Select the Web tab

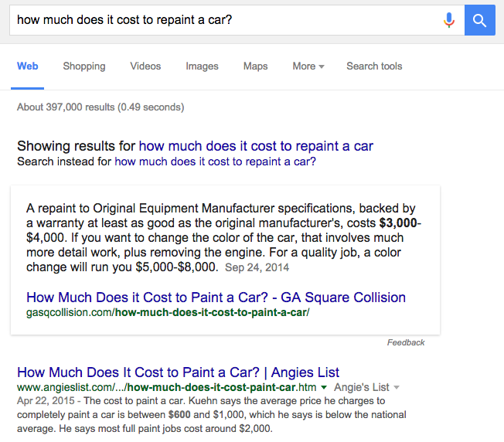27,66
